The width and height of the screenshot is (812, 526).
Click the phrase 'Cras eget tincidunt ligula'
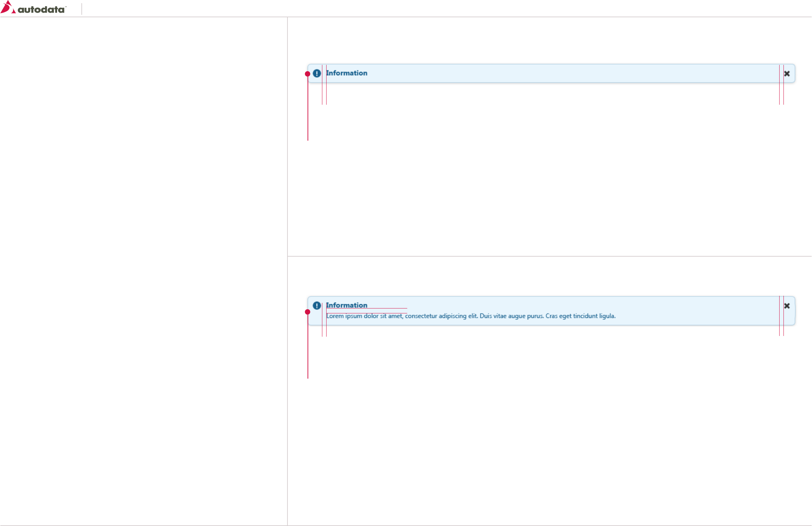click(580, 316)
